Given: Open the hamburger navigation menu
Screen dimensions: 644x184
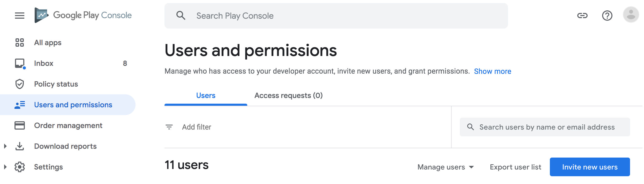Looking at the screenshot, I should [x=20, y=16].
